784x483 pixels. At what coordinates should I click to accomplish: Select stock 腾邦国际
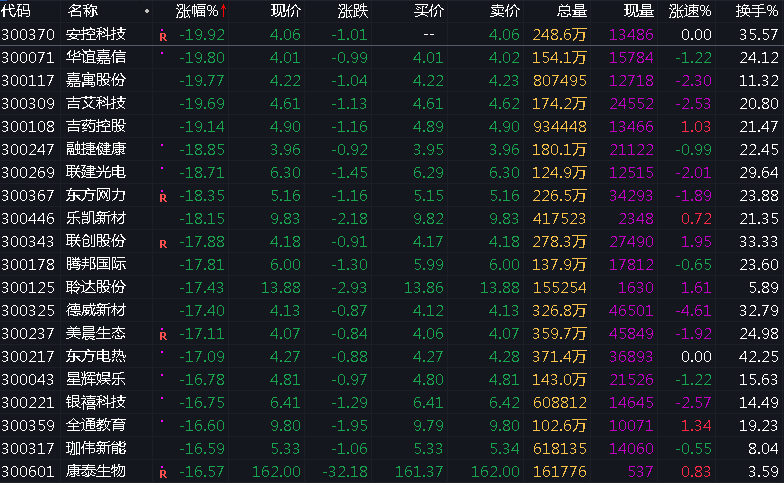pos(96,264)
